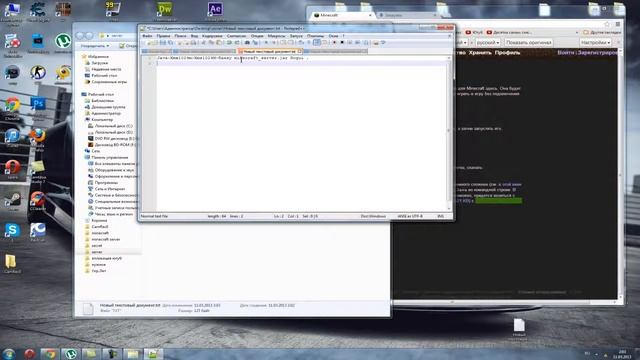This screenshot has height=360, width=640.
Task: Close the Новый текстовый документ tab
Action: point(300,51)
